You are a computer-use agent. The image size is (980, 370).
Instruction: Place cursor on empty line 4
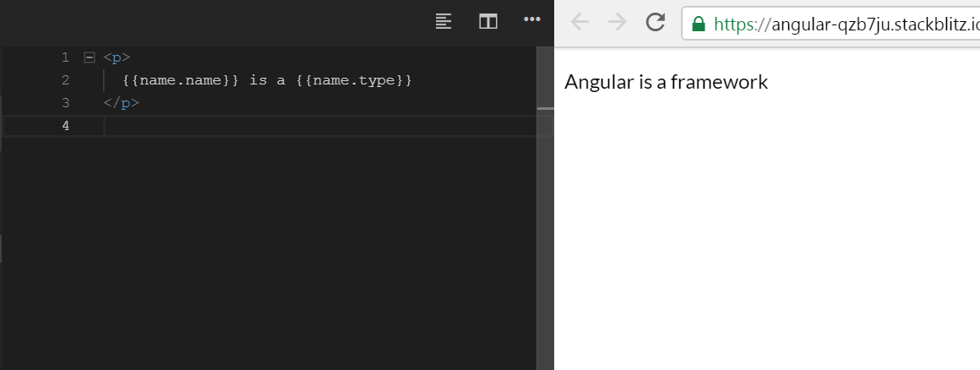point(320,126)
